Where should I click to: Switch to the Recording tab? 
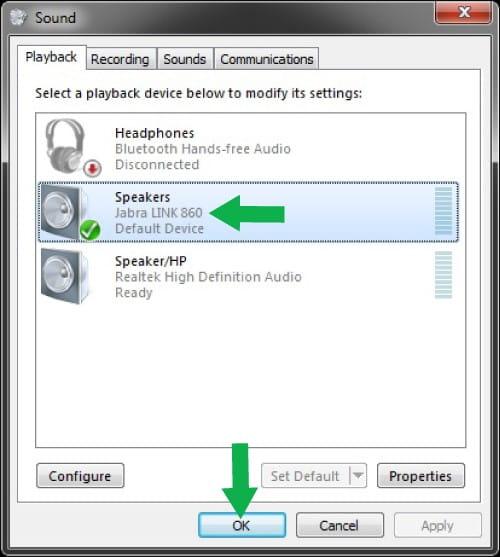(120, 59)
